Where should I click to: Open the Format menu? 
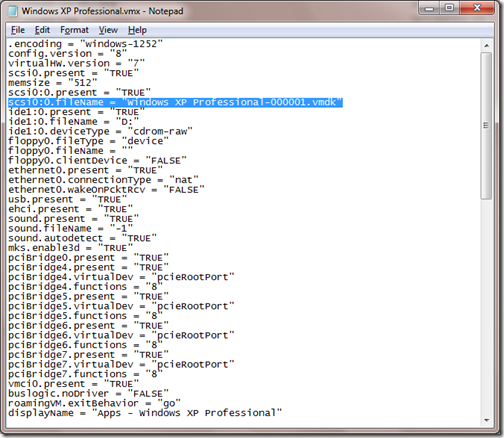click(x=74, y=30)
